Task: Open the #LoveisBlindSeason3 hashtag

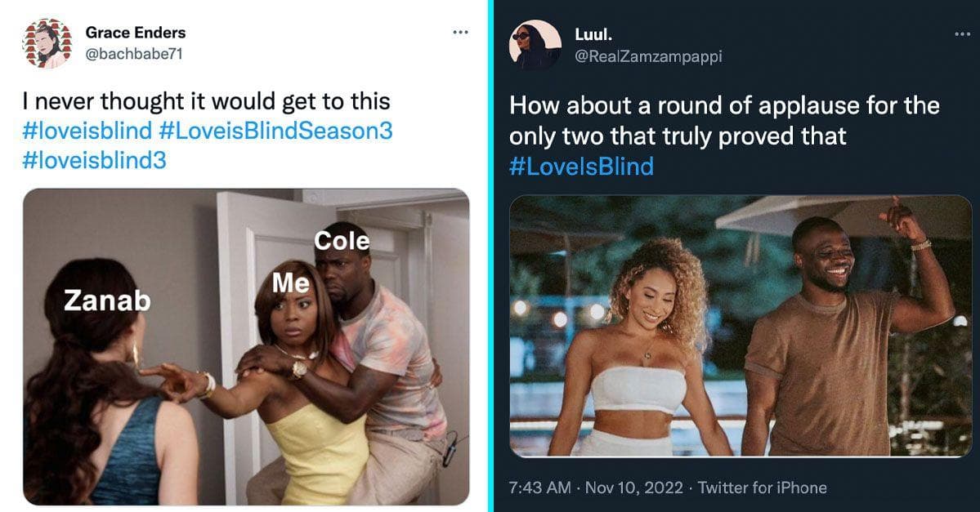Action: (275, 131)
